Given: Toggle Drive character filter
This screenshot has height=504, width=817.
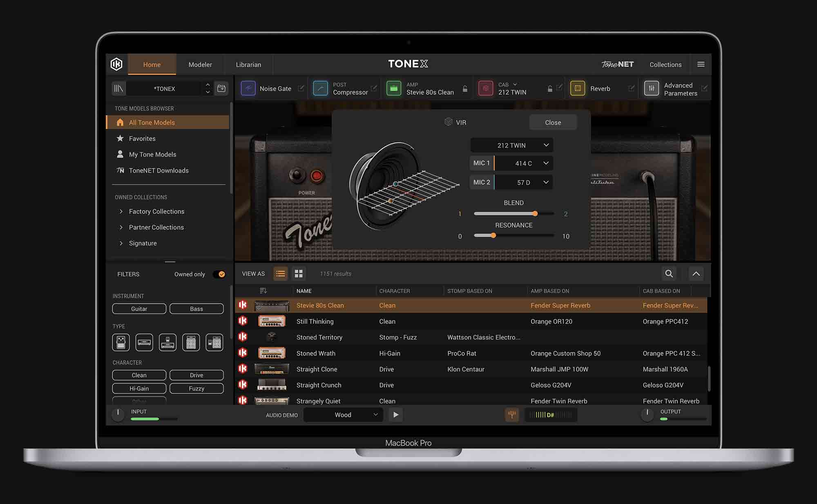Looking at the screenshot, I should pos(196,375).
